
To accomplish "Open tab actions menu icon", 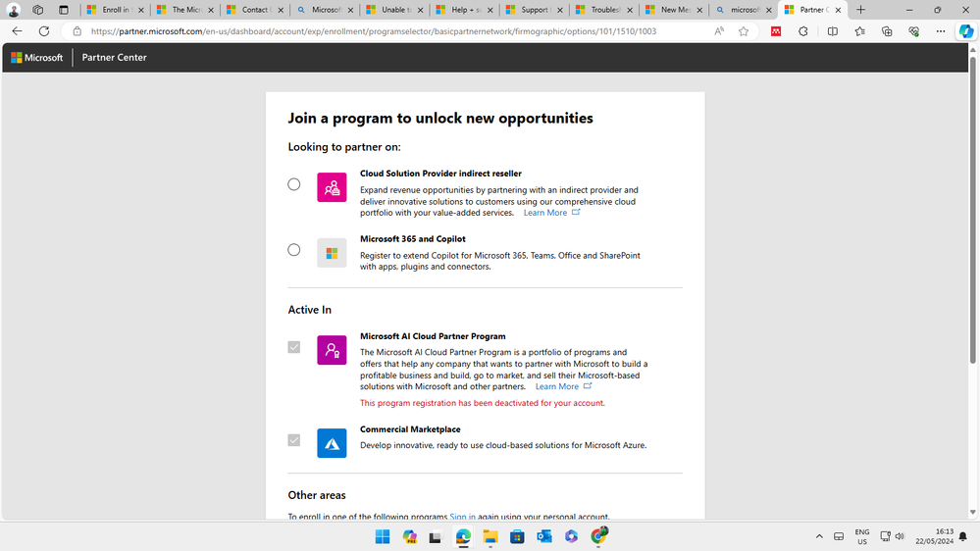I will point(64,10).
